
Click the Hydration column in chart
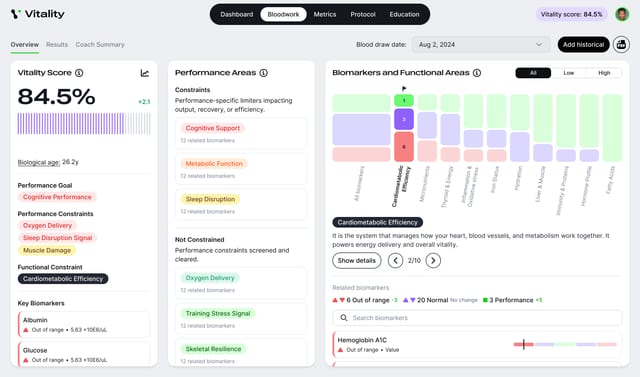pos(520,128)
